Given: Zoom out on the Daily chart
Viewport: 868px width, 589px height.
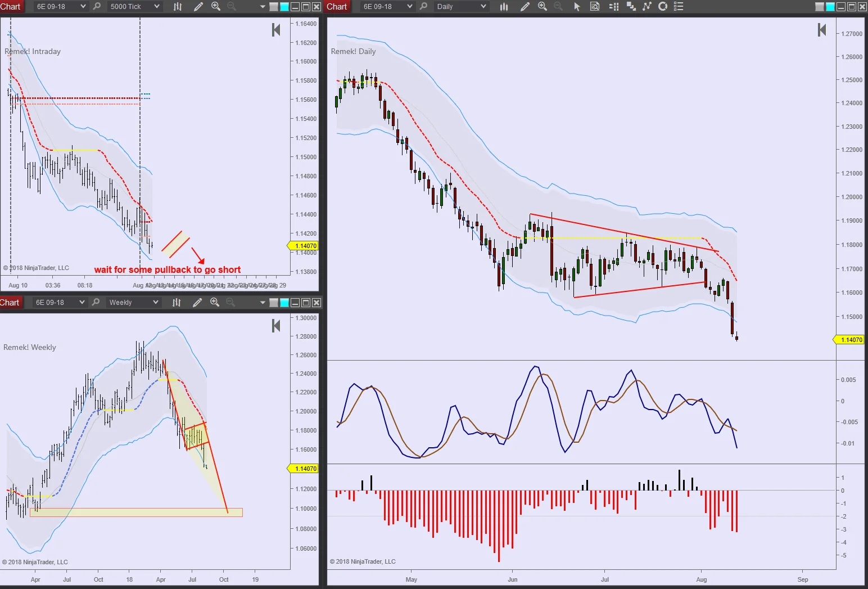Looking at the screenshot, I should pos(558,6).
